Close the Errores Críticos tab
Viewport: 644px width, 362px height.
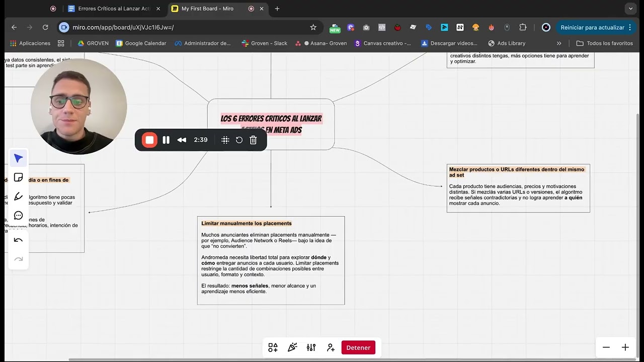158,9
